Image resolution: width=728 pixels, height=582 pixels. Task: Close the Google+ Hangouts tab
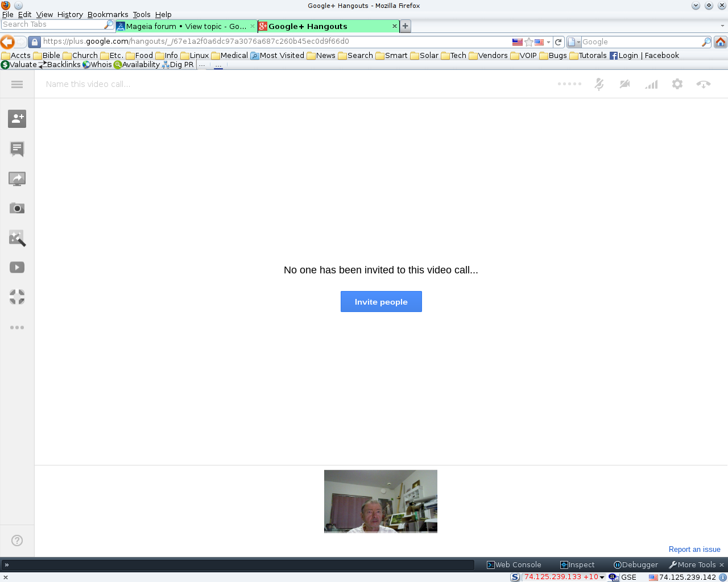395,26
